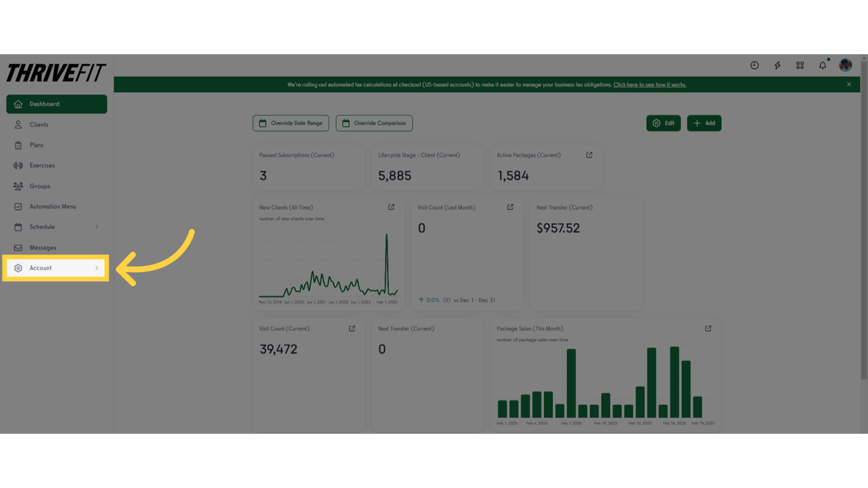This screenshot has width=868, height=488.
Task: Click the Edit dashboard button
Action: pyautogui.click(x=663, y=123)
